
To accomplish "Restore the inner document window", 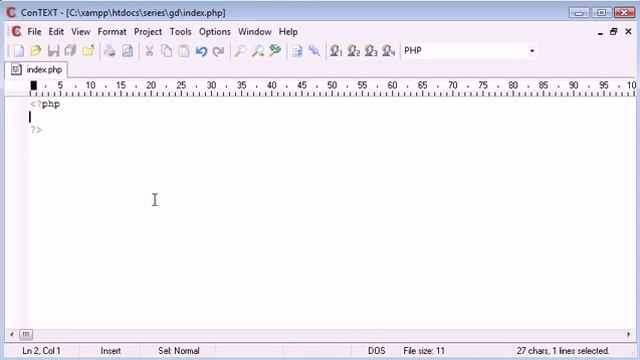I will pyautogui.click(x=613, y=31).
